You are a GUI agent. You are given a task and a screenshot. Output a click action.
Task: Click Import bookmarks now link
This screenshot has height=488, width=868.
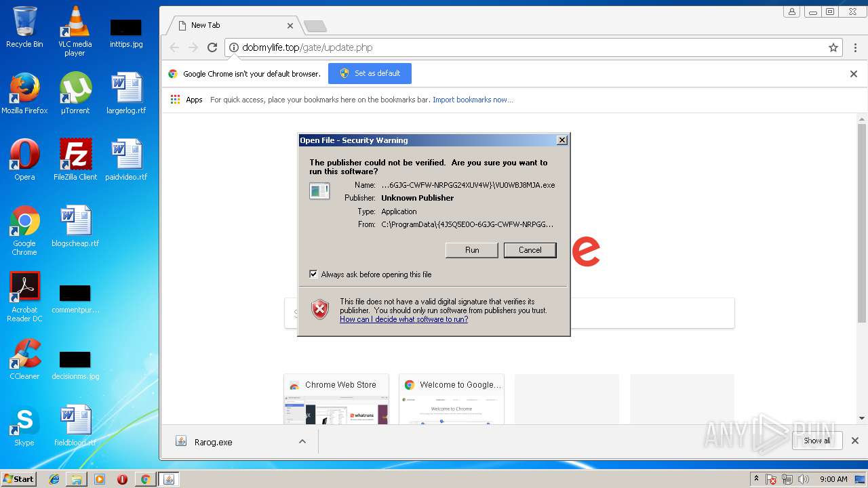(x=473, y=100)
